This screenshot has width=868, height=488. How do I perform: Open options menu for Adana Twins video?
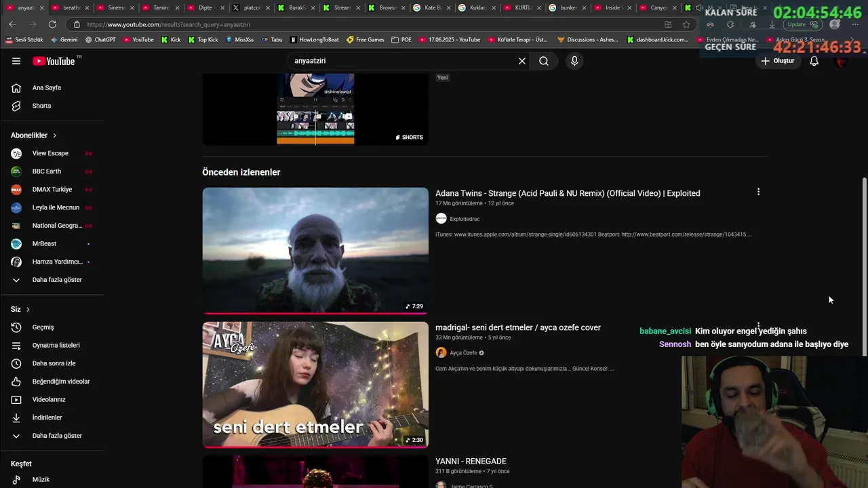tap(758, 192)
